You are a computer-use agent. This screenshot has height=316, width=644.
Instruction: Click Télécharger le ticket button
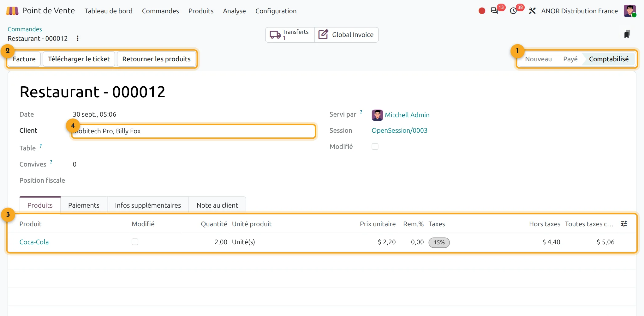(x=79, y=59)
